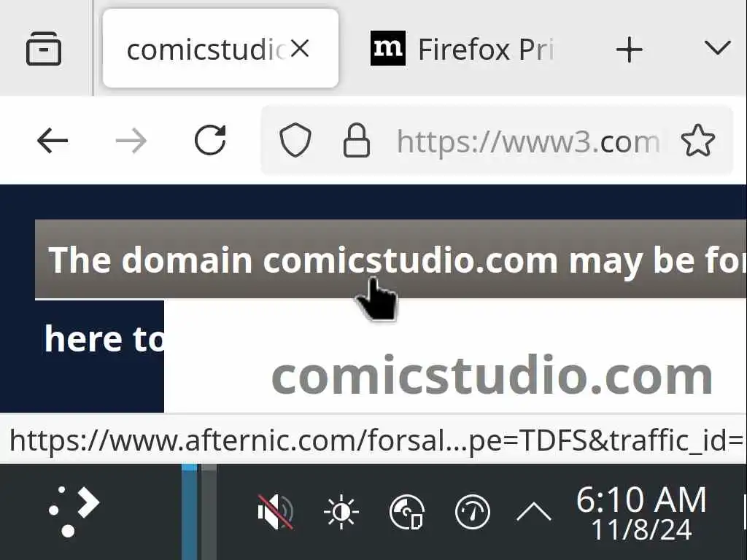Switch to the Firefox Privacy tab
The width and height of the screenshot is (747, 560).
[x=462, y=49]
